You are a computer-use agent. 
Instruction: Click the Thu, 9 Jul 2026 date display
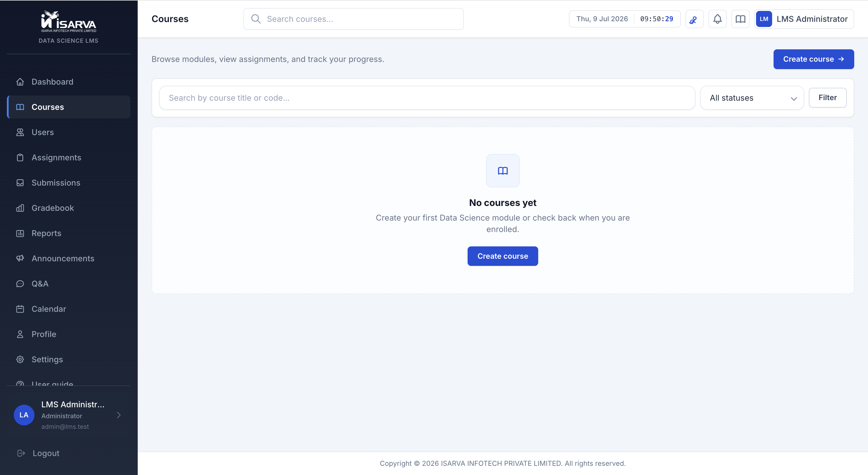pyautogui.click(x=602, y=19)
